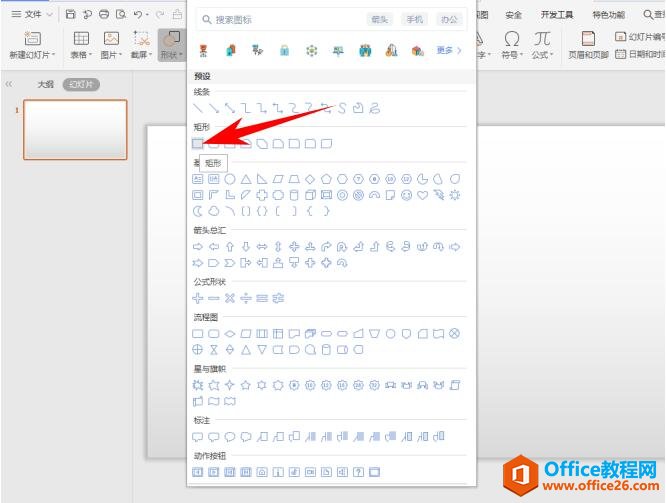Show the 幻灯片 slides pane tab
The image size is (666, 503).
(81, 84)
